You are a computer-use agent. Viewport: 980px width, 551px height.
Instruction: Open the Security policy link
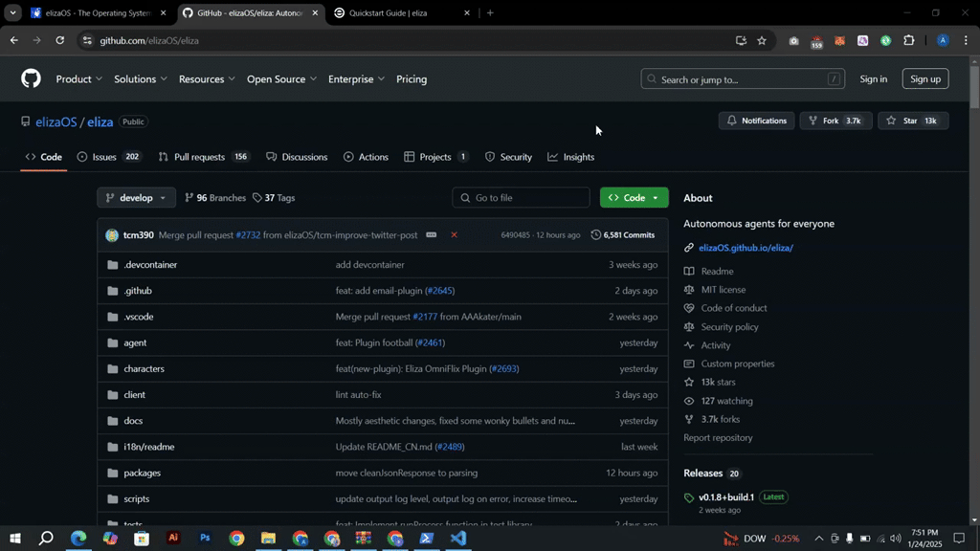pyautogui.click(x=729, y=327)
